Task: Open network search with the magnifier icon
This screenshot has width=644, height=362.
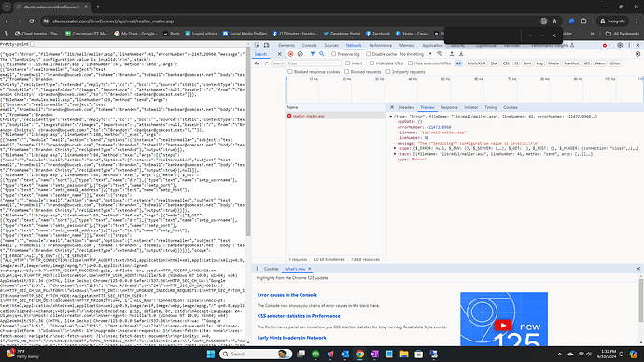Action: tap(322, 54)
